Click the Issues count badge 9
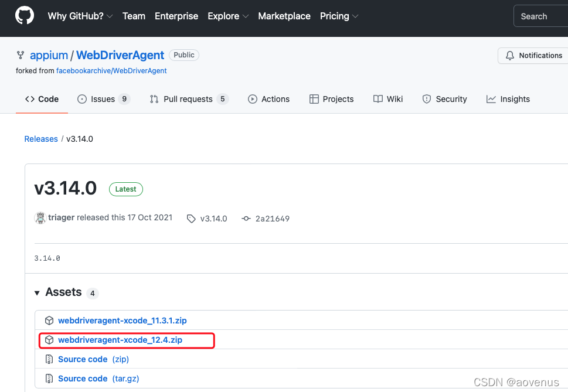Image resolution: width=568 pixels, height=392 pixels. 124,99
